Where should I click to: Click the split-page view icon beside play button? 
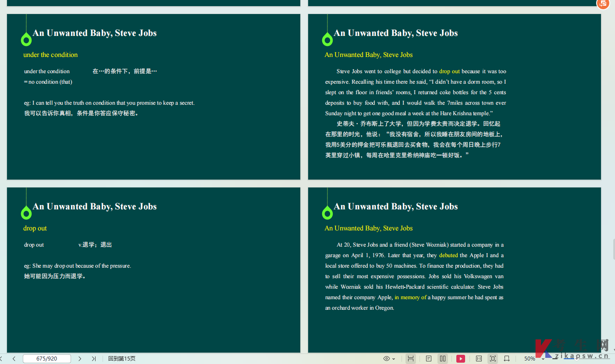tap(479, 359)
